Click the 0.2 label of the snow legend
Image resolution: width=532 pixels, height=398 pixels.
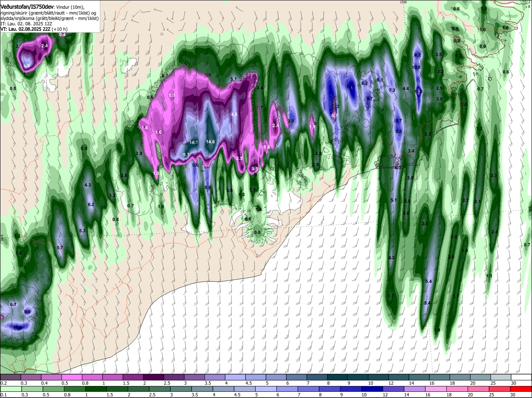click(3, 383)
